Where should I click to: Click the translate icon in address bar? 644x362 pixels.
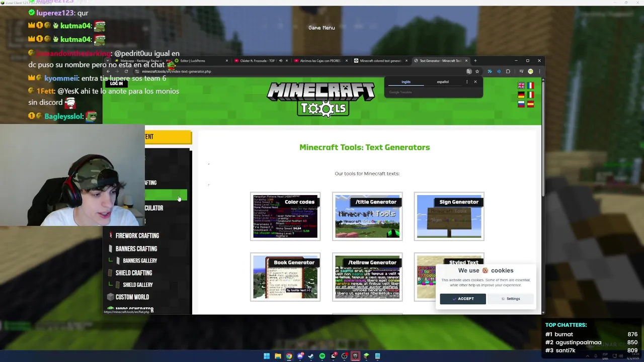click(x=469, y=71)
